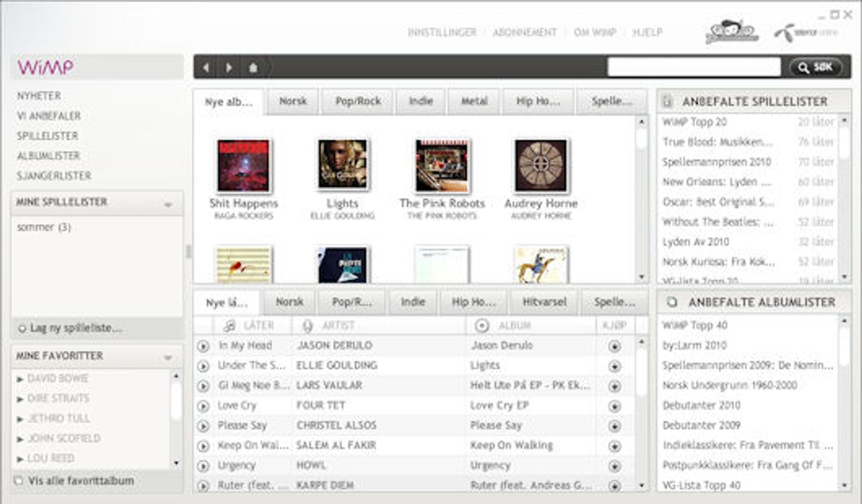
Task: Play the song Urgency
Action: coord(203,466)
